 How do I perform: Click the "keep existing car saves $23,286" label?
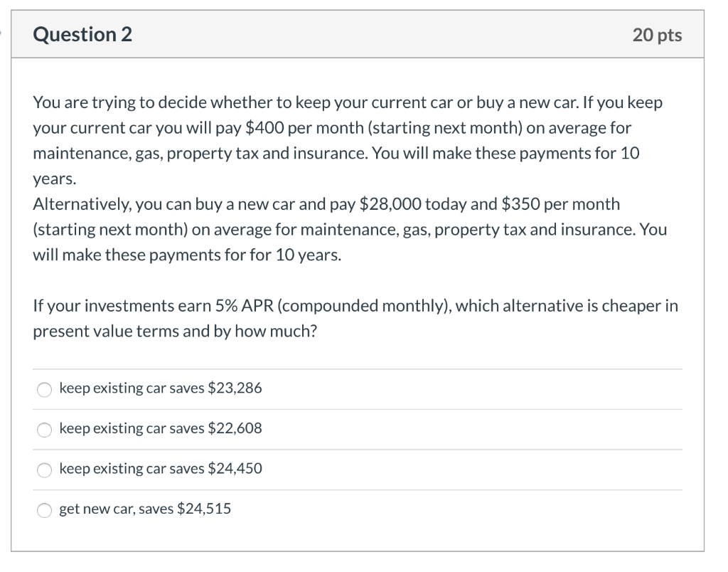pyautogui.click(x=161, y=388)
